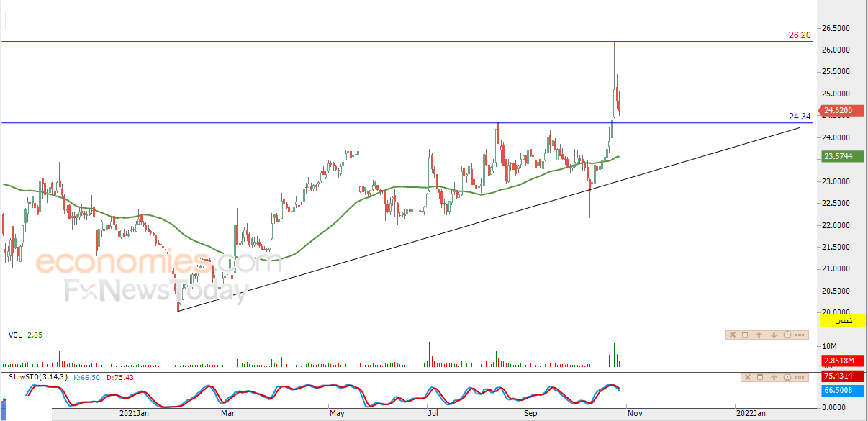The width and height of the screenshot is (868, 421).
Task: Click the 2.85 volume value label
Action: pos(35,335)
